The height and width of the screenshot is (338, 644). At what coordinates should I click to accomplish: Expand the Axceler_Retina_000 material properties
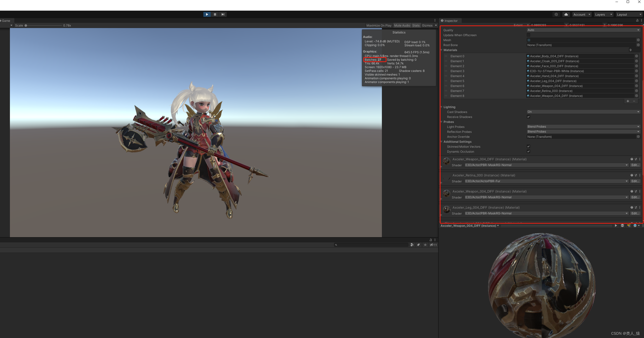pos(441,183)
